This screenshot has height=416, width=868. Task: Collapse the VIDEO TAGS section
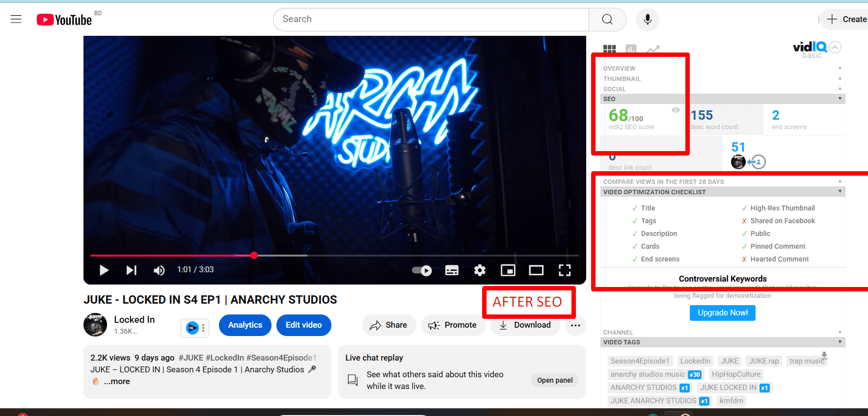pyautogui.click(x=723, y=342)
